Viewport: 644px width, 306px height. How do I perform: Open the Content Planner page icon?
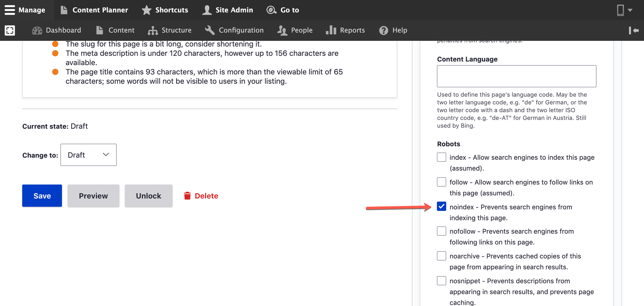coord(64,10)
